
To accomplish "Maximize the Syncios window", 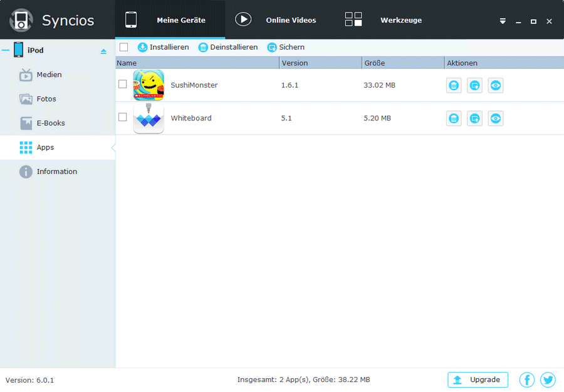I will [x=533, y=21].
